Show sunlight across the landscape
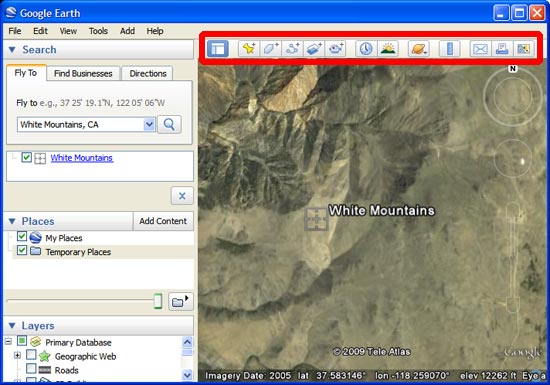The height and width of the screenshot is (385, 550). coord(388,49)
